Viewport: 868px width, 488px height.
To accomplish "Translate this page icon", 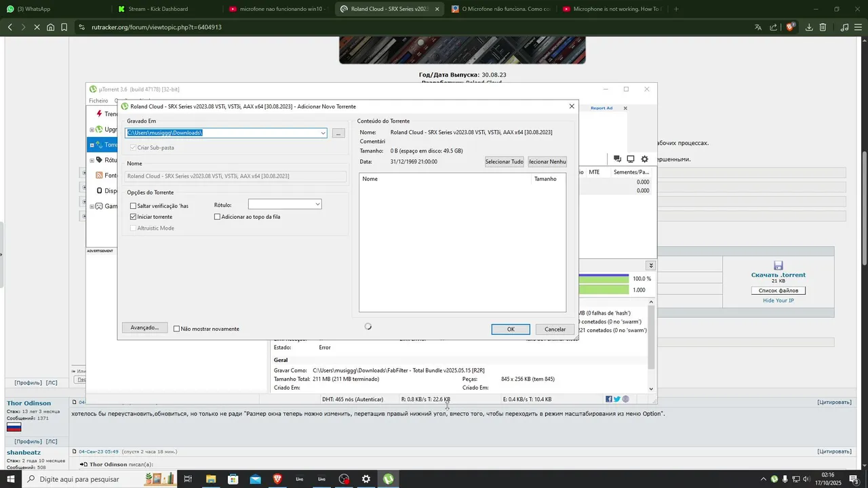I will [758, 27].
